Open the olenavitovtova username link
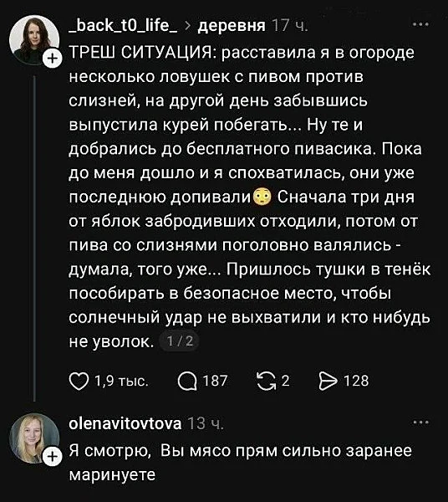The width and height of the screenshot is (448, 502). coord(125,423)
